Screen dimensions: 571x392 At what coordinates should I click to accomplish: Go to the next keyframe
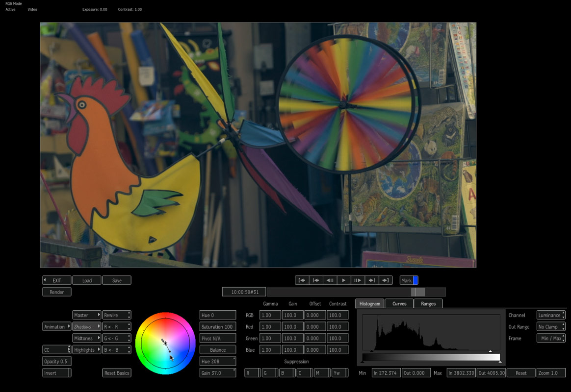coord(372,280)
